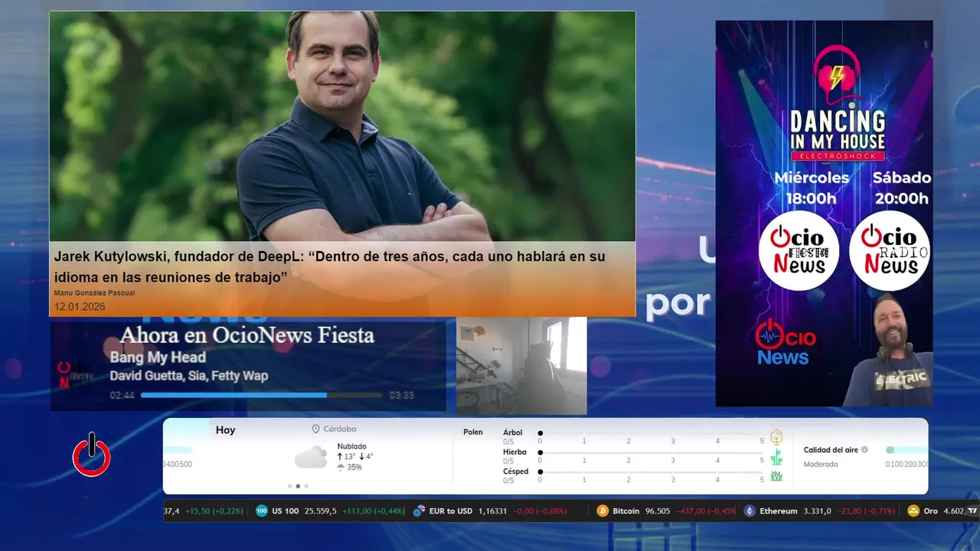Click the Nublado weather condition text

click(x=351, y=446)
